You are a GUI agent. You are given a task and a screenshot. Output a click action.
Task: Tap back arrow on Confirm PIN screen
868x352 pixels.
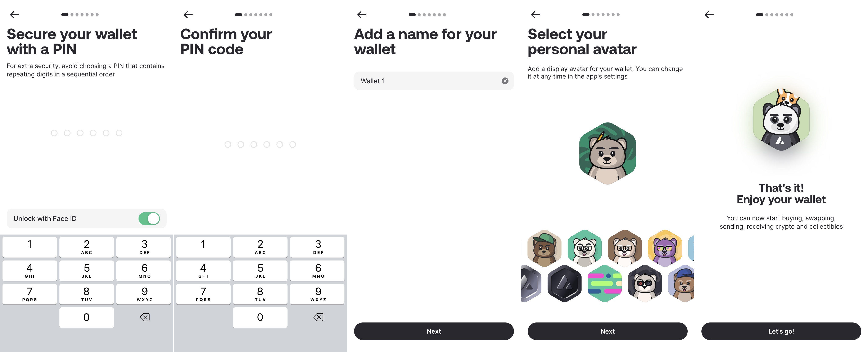[188, 14]
